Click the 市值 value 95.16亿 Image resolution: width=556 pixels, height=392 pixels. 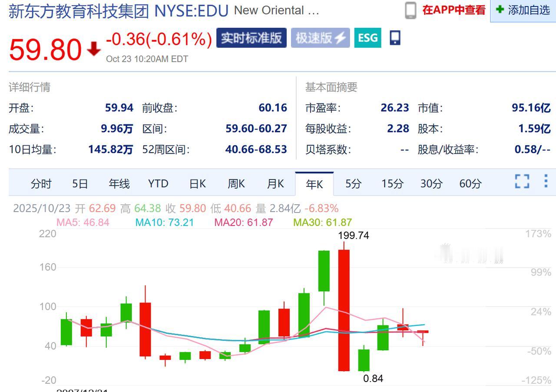[531, 108]
